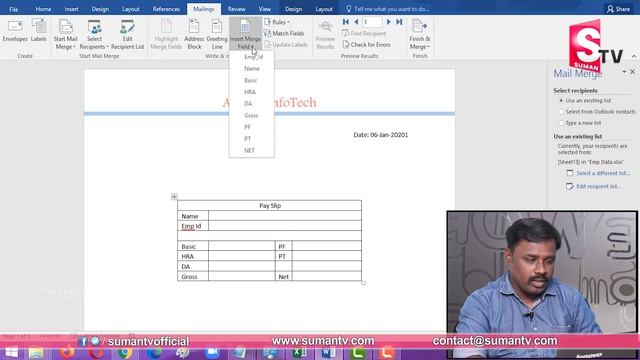This screenshot has height=360, width=640.
Task: Choose PT merge field from list
Action: click(252, 139)
